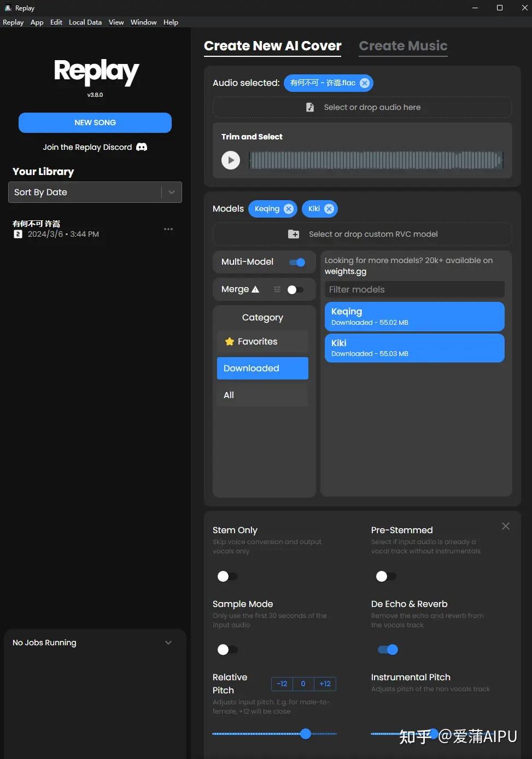Choose the Downloaded category
Screen dimensions: 532x759
262,369
